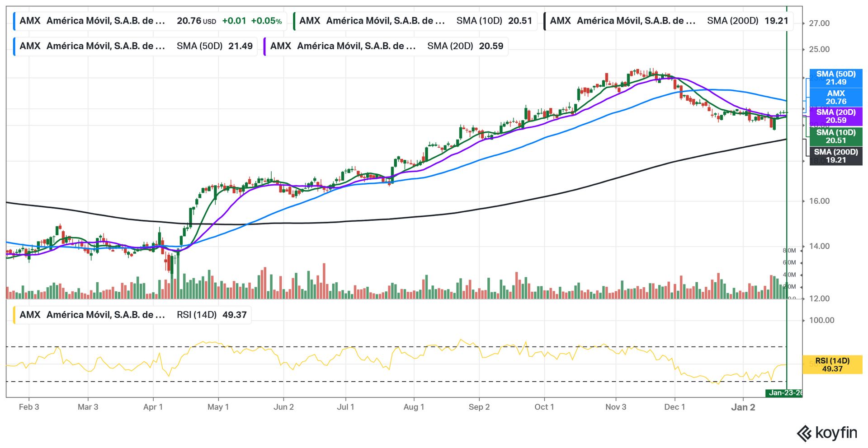This screenshot has width=868, height=448.
Task: Click the Jul 1 date label
Action: [x=345, y=407]
